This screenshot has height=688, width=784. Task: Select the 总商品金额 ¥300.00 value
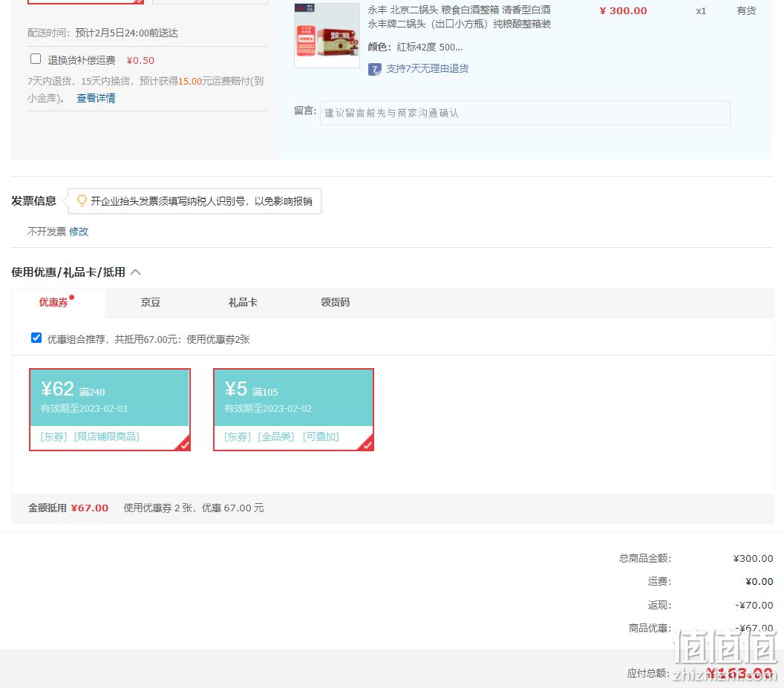[753, 559]
